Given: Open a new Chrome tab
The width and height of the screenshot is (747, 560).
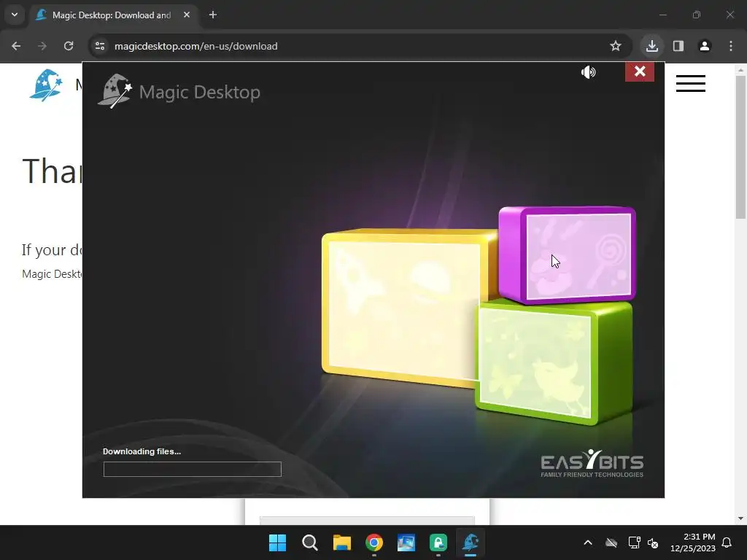Looking at the screenshot, I should pyautogui.click(x=213, y=15).
